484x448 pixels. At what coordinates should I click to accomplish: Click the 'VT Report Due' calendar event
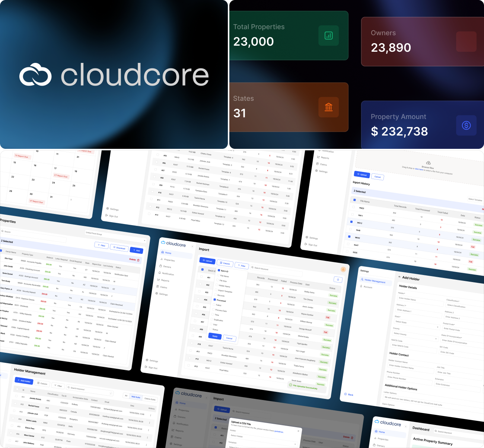[36, 201]
